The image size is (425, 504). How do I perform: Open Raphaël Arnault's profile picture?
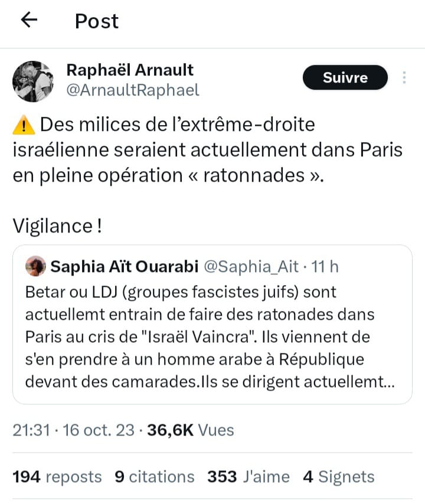pyautogui.click(x=33, y=81)
